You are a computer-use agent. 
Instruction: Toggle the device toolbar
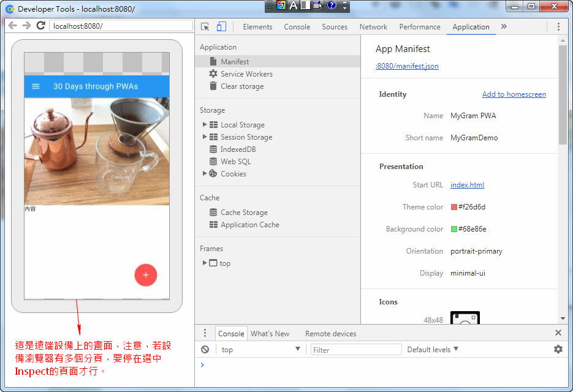(x=222, y=26)
